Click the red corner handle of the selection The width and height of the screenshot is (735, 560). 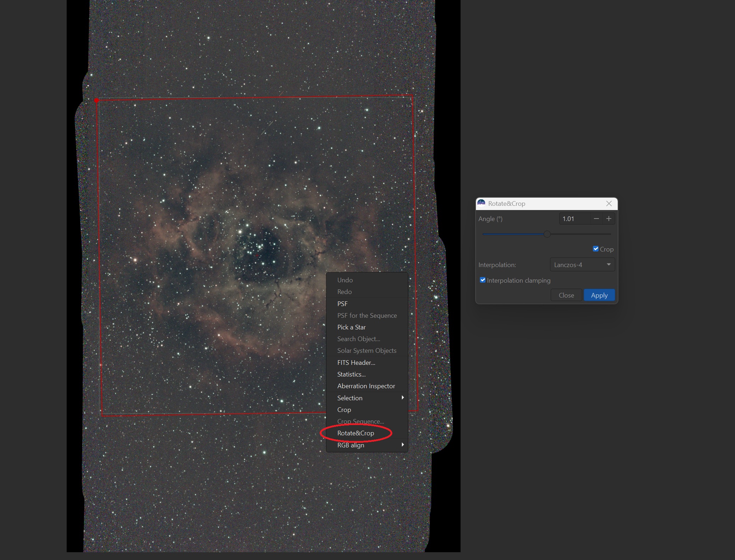tap(96, 101)
